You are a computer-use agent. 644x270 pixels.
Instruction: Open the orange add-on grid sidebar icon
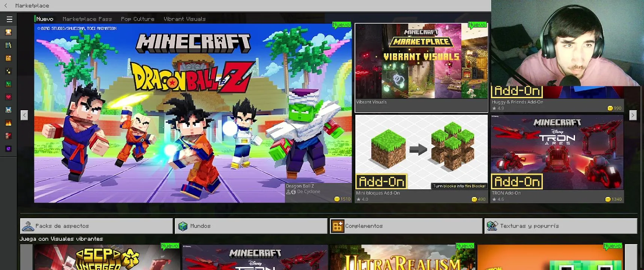click(x=8, y=58)
